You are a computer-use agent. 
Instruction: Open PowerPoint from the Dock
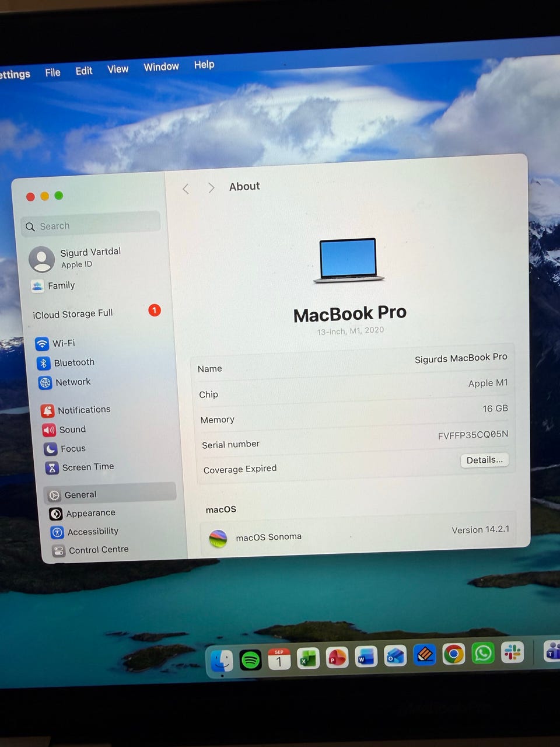337,658
